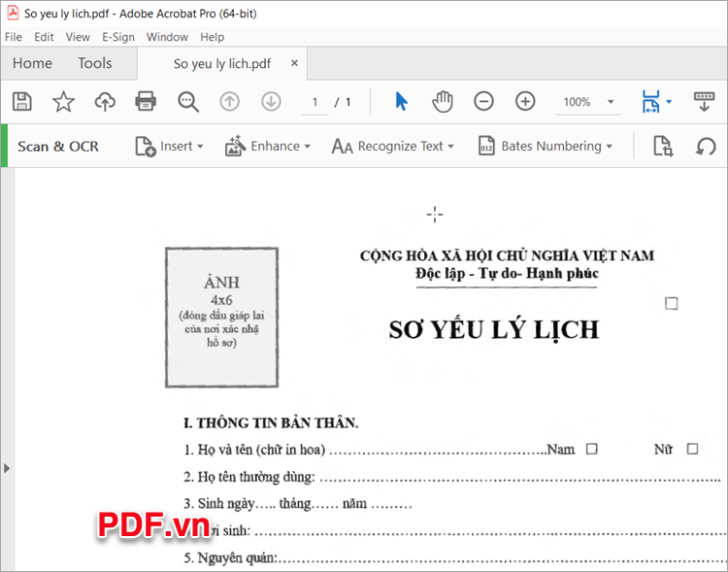This screenshot has width=728, height=572.
Task: Activate the Selection arrow tool
Action: [401, 101]
